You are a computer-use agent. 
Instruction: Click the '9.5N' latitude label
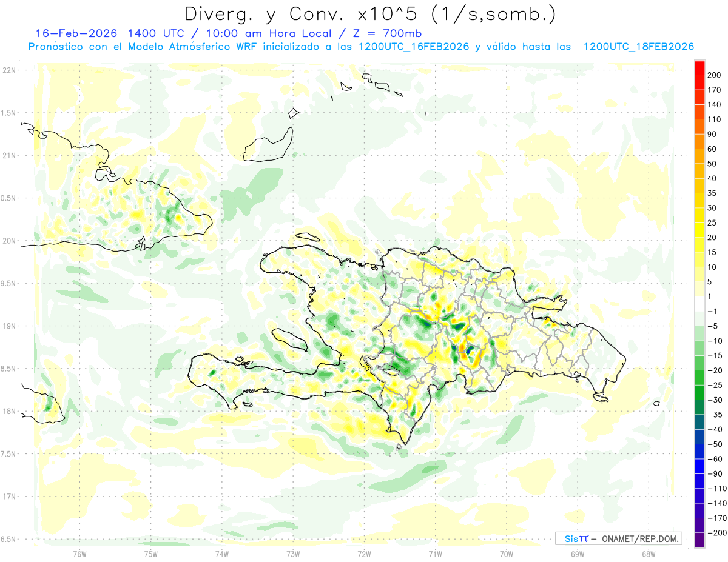[8, 283]
